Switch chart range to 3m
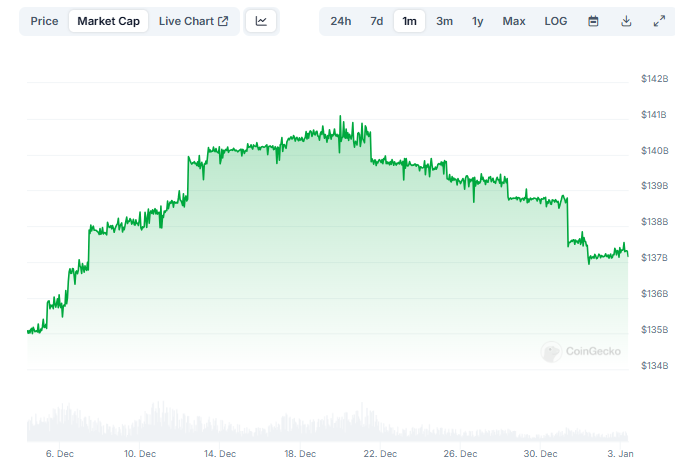Screen dimensions: 675x469 (x=444, y=21)
